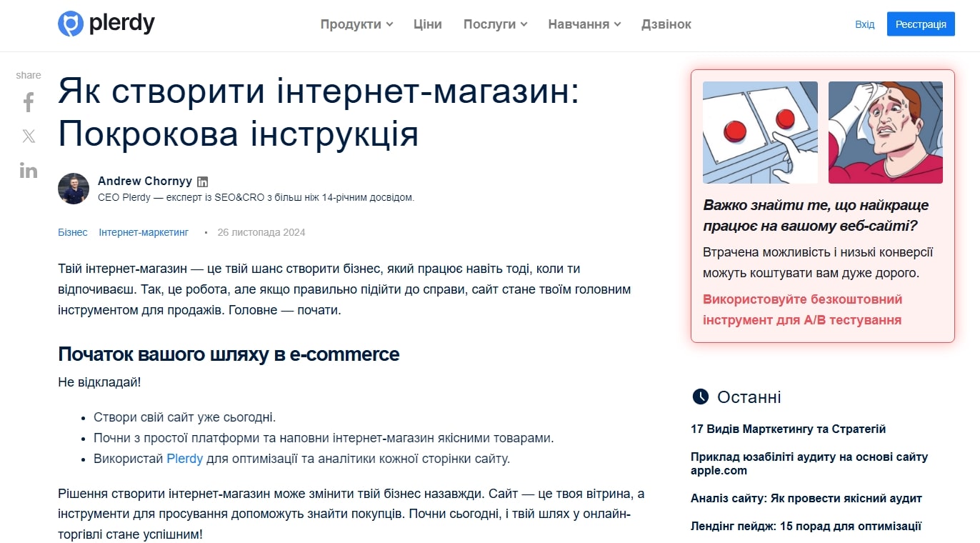Share the article via LinkedIn share icon
Viewport: 980px width, 543px height.
tap(28, 170)
